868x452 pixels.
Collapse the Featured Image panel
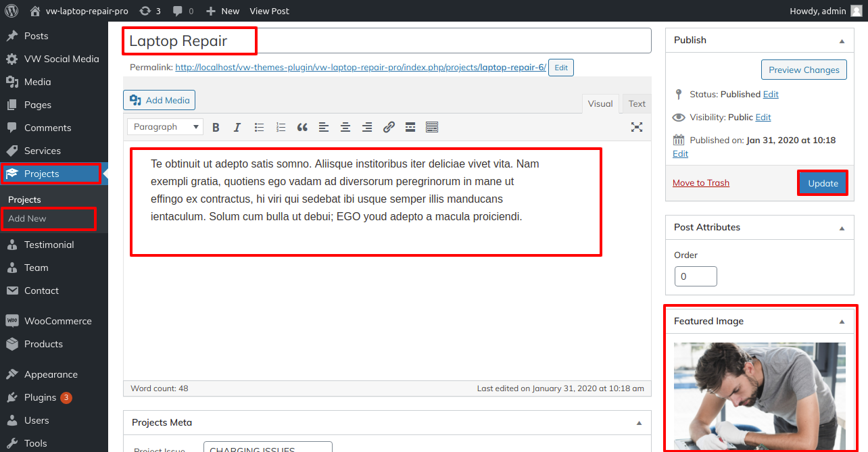[842, 322]
